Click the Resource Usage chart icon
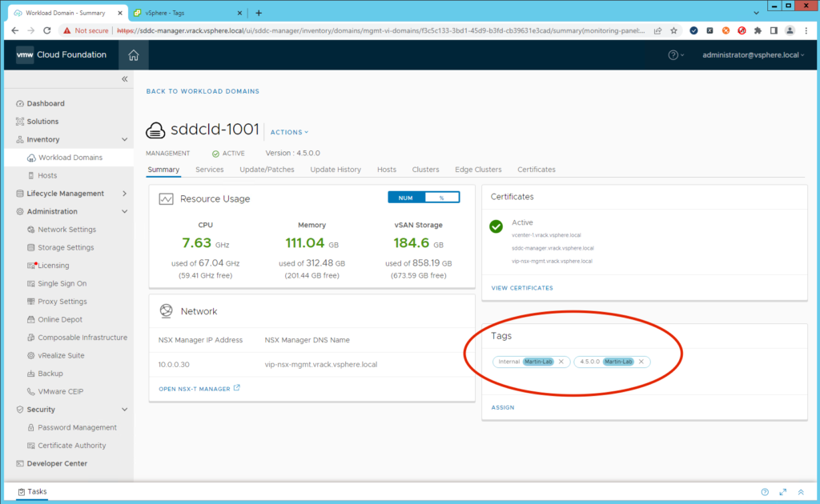This screenshot has width=820, height=504. point(166,199)
